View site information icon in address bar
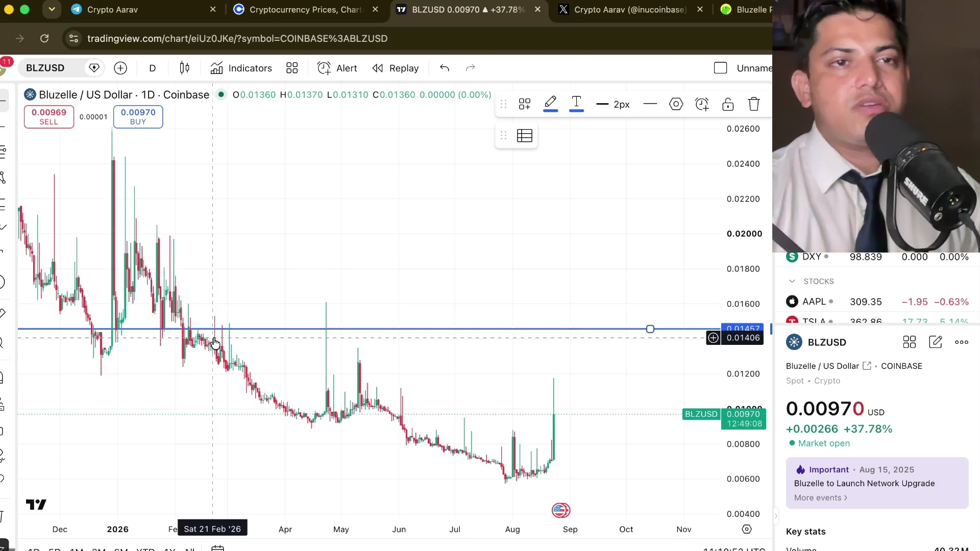980x551 pixels. pyautogui.click(x=74, y=39)
